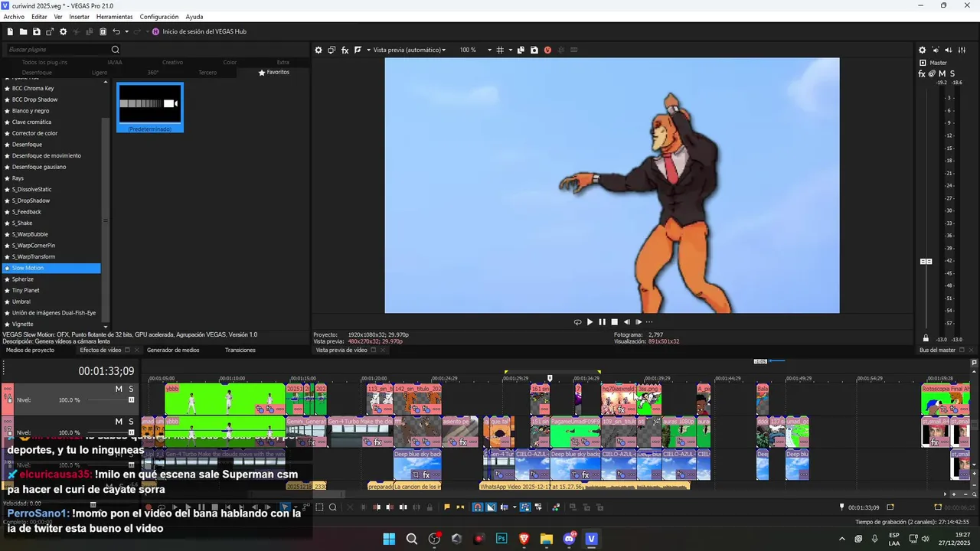This screenshot has height=551, width=980.
Task: Click the timeline zoom magnifier tool
Action: tap(332, 507)
